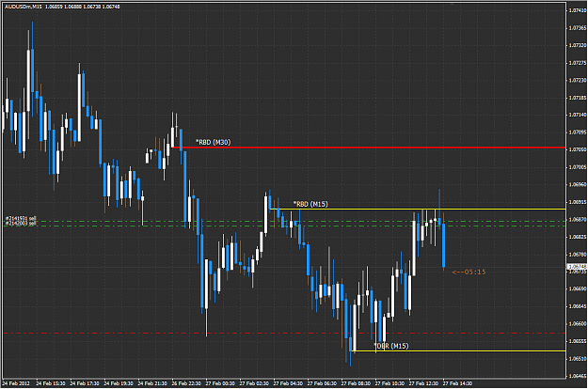The width and height of the screenshot is (588, 389).
Task: Click price axis value 1.06690
Action: pyautogui.click(x=578, y=288)
